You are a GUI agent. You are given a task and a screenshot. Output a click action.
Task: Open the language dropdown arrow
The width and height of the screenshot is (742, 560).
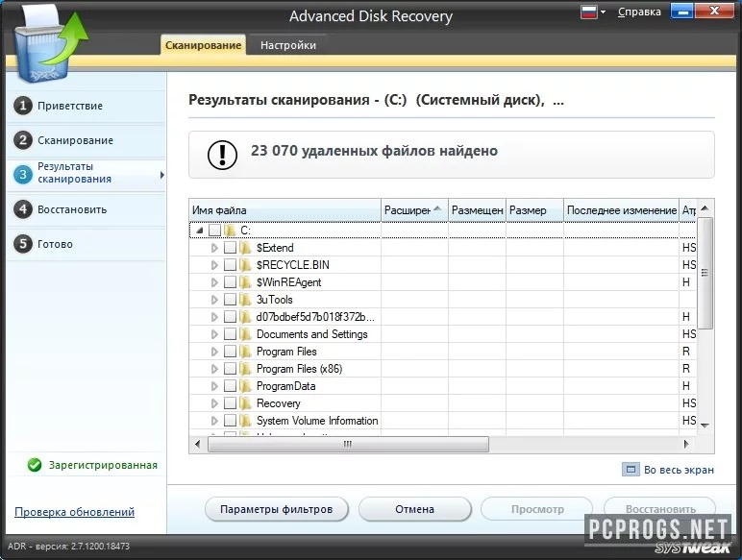603,12
